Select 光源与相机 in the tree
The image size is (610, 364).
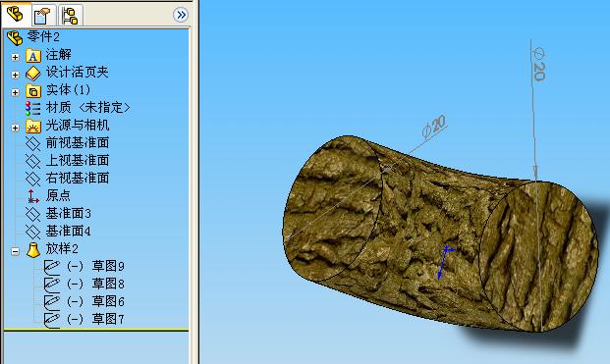click(78, 125)
